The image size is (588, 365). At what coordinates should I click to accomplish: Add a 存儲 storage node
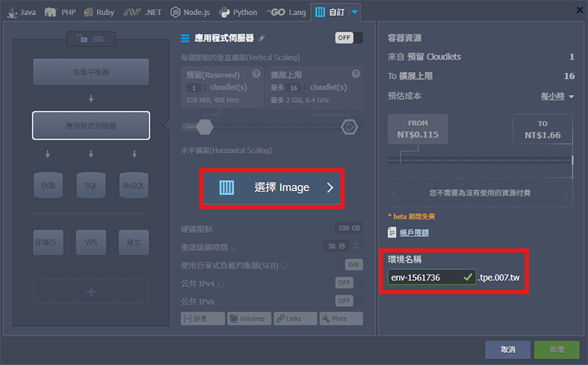[x=48, y=242]
